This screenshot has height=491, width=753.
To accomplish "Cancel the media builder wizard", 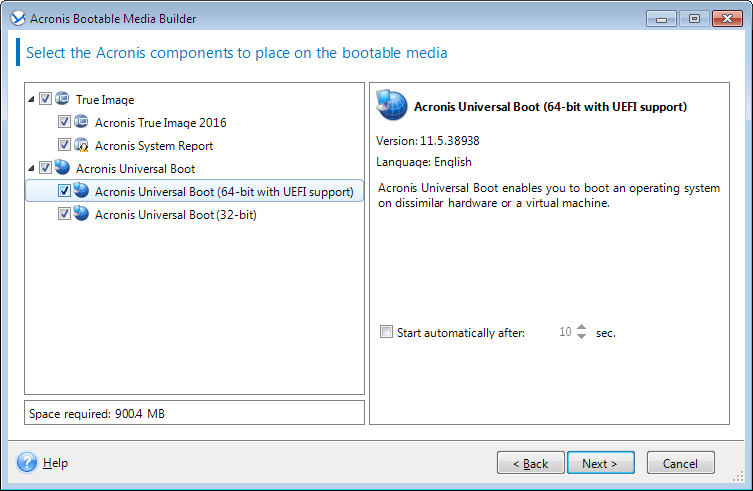I will (x=680, y=463).
